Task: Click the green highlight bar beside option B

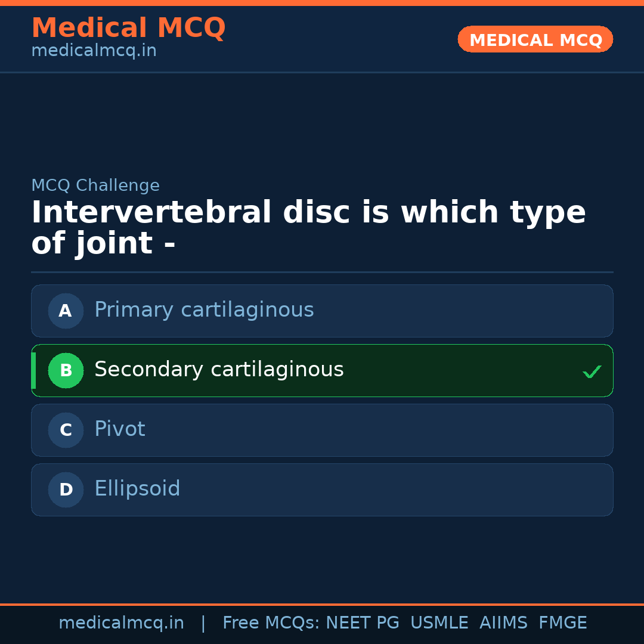Action: (x=33, y=370)
